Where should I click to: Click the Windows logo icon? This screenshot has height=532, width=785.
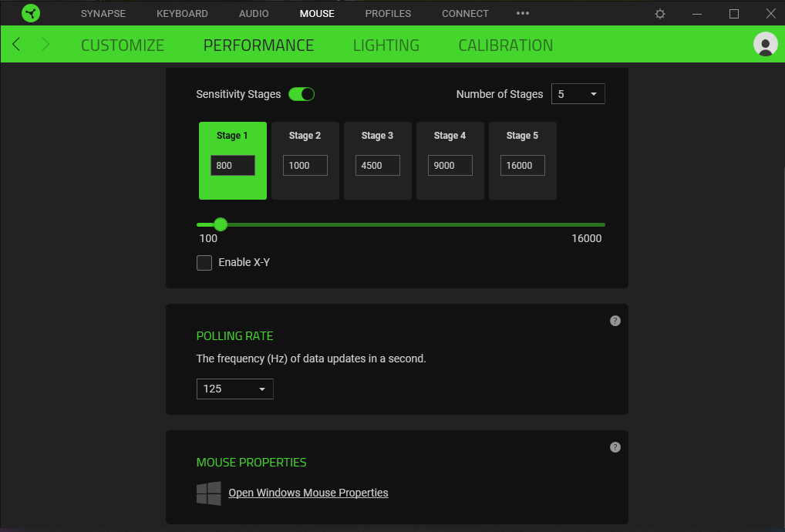pos(208,493)
